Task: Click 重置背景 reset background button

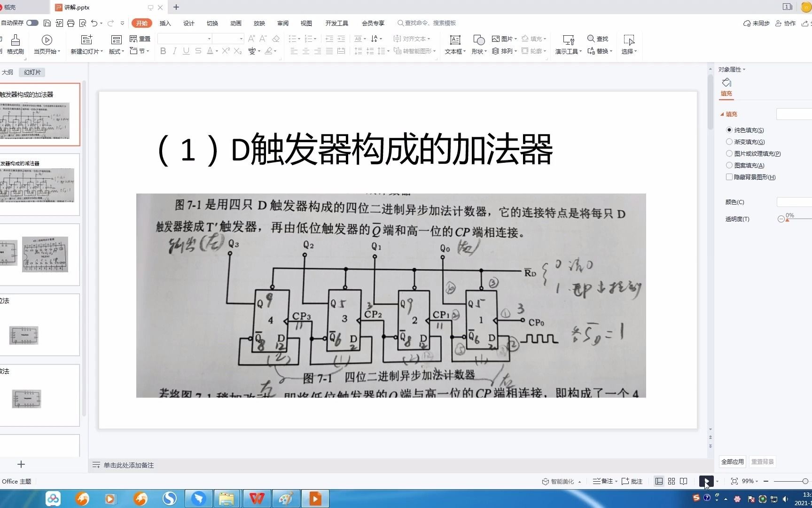Action: click(762, 461)
